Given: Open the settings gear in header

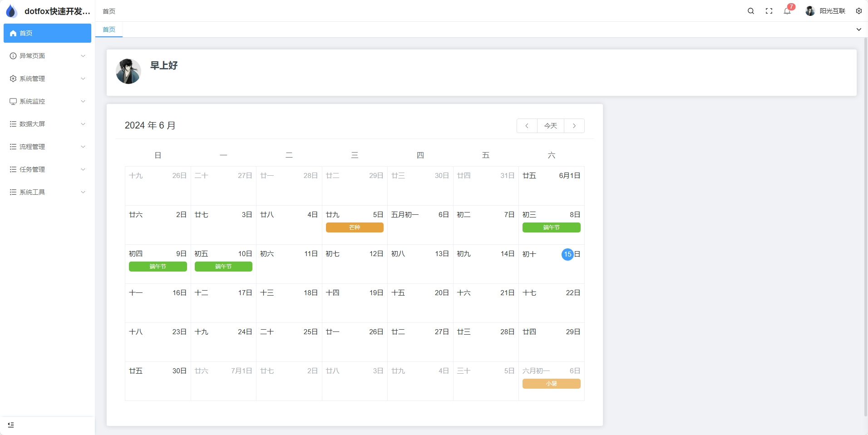Looking at the screenshot, I should click(x=859, y=11).
